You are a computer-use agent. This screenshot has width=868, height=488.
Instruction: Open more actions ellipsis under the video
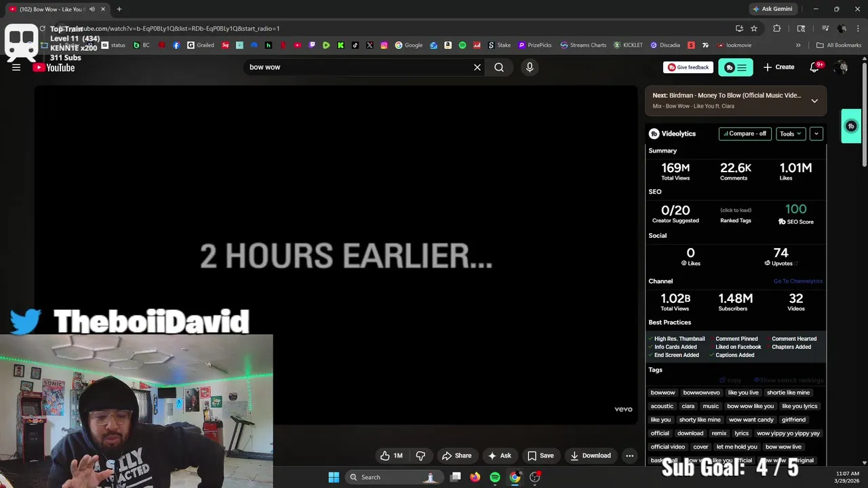tap(629, 455)
